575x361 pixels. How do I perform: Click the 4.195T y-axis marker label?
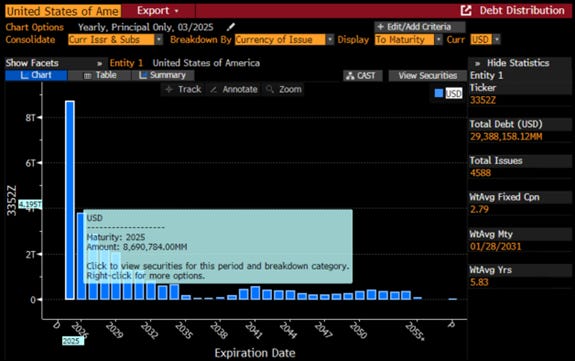click(x=30, y=204)
